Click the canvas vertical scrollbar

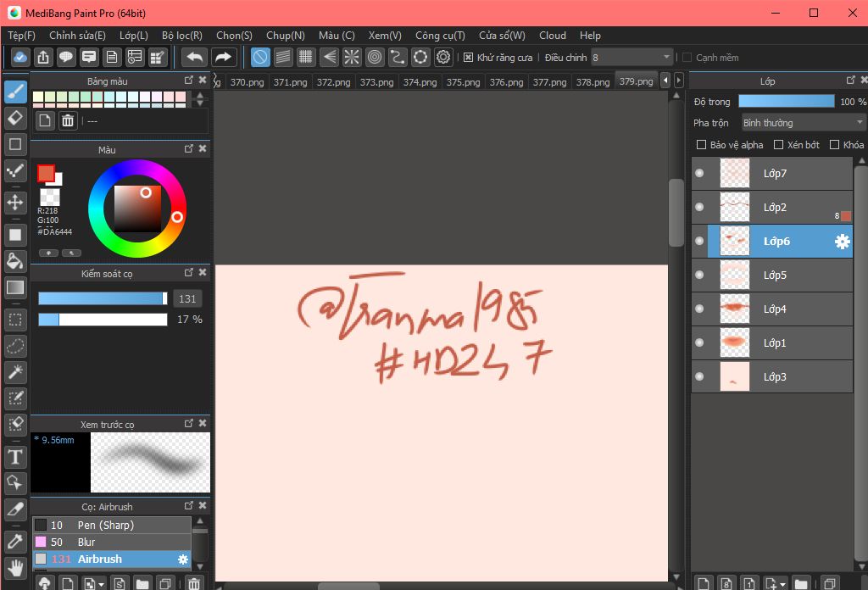[676, 212]
